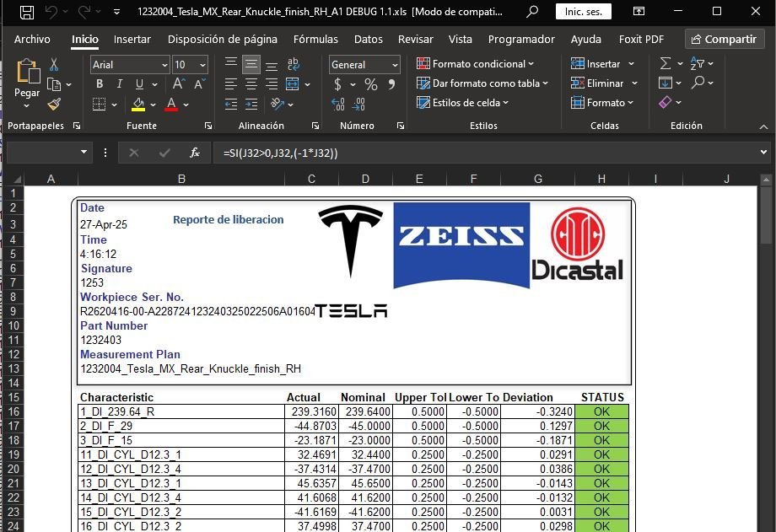Image resolution: width=776 pixels, height=532 pixels.
Task: Increase the indent
Action: pos(251,105)
